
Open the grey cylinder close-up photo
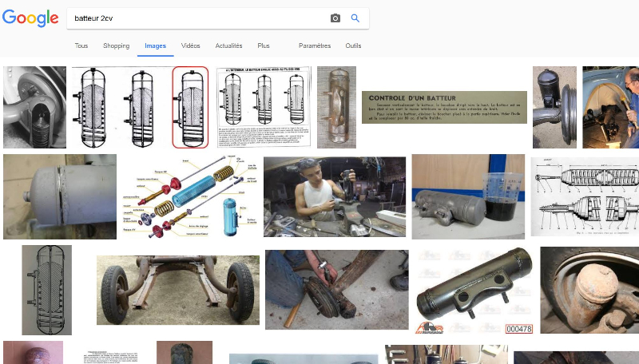[59, 196]
